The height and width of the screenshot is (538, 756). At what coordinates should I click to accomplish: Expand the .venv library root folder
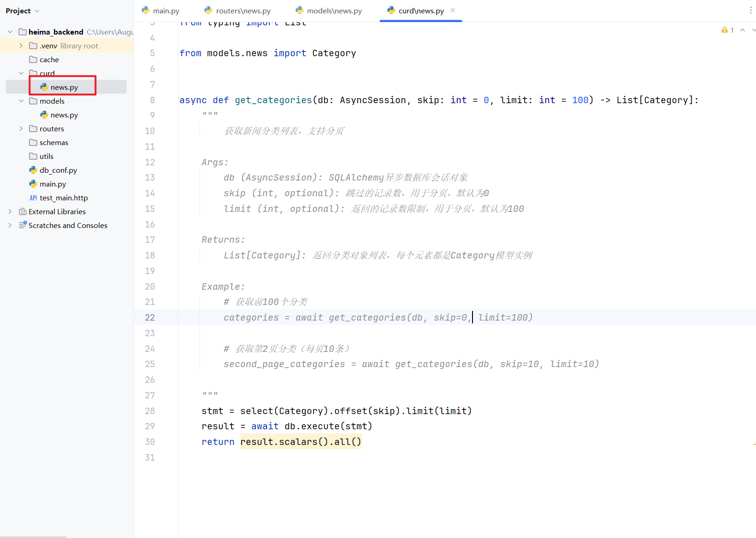(21, 46)
